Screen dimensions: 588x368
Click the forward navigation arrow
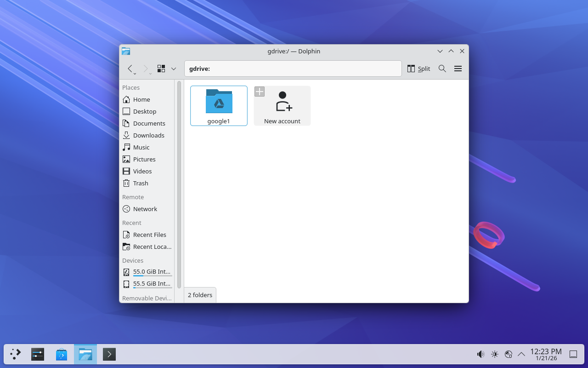click(x=146, y=69)
